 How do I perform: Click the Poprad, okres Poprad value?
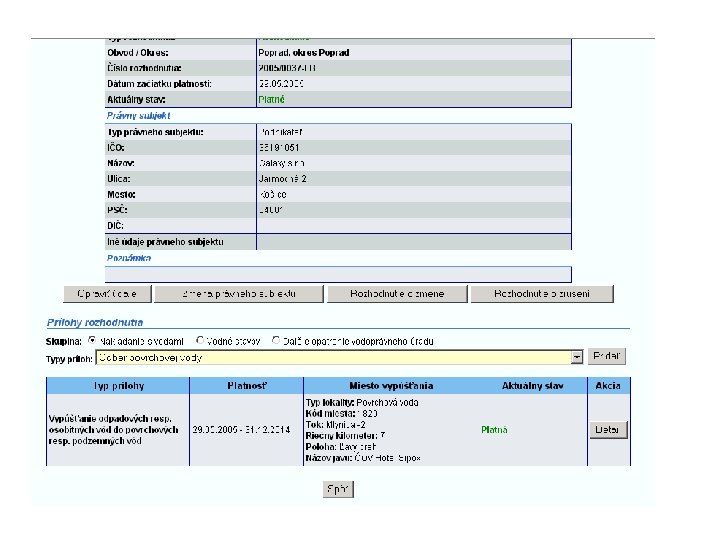coord(304,53)
